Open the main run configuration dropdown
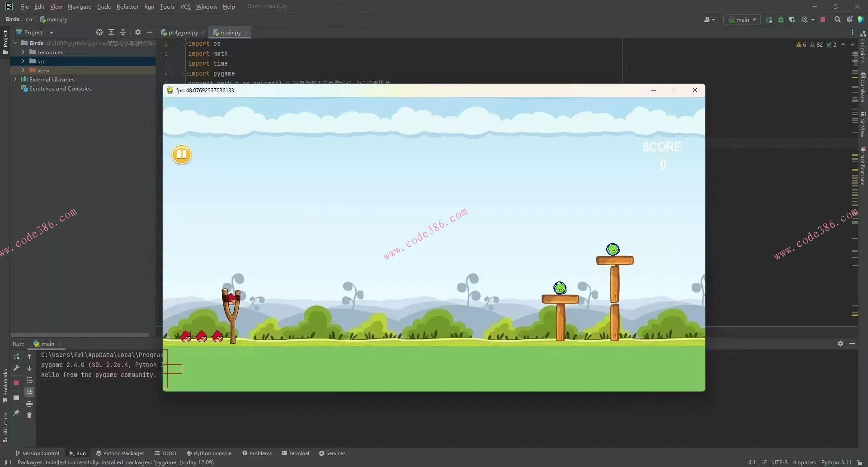This screenshot has height=467, width=868. pos(742,20)
